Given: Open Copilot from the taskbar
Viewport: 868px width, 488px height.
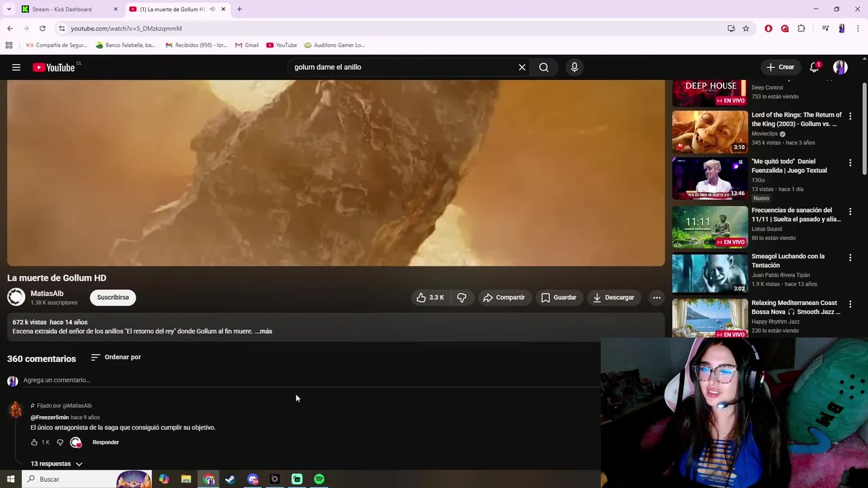Looking at the screenshot, I should click(x=164, y=479).
